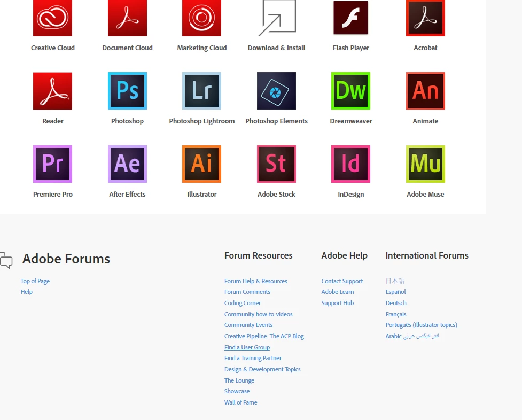Open the Deutsch forum link
The width and height of the screenshot is (522, 420).
tap(396, 303)
